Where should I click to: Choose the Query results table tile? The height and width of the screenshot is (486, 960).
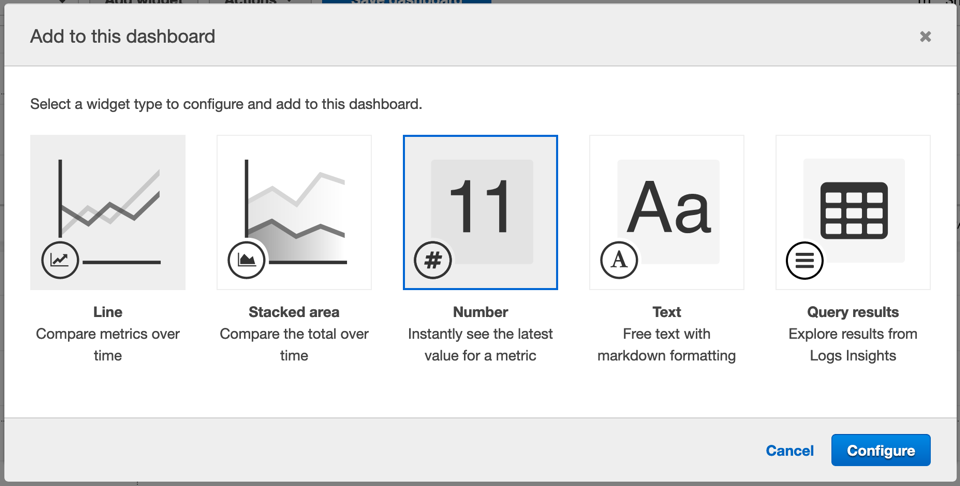click(x=853, y=212)
